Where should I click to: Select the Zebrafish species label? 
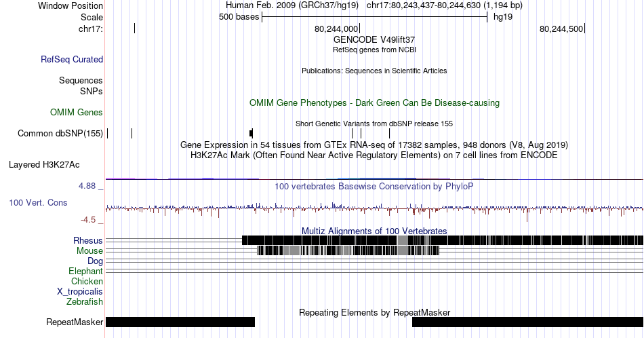click(x=85, y=301)
